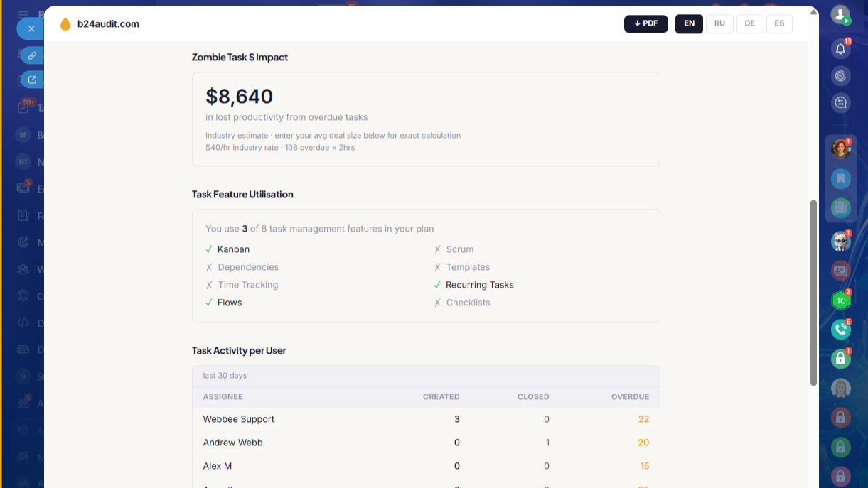The height and width of the screenshot is (488, 868).
Task: Switch language to DE
Action: [750, 23]
